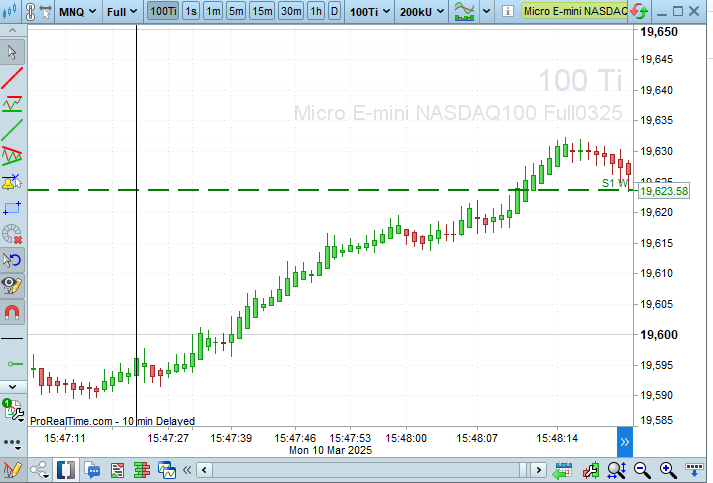Select the 100Ti timeframe button
Image resolution: width=713 pixels, height=483 pixels.
point(163,11)
